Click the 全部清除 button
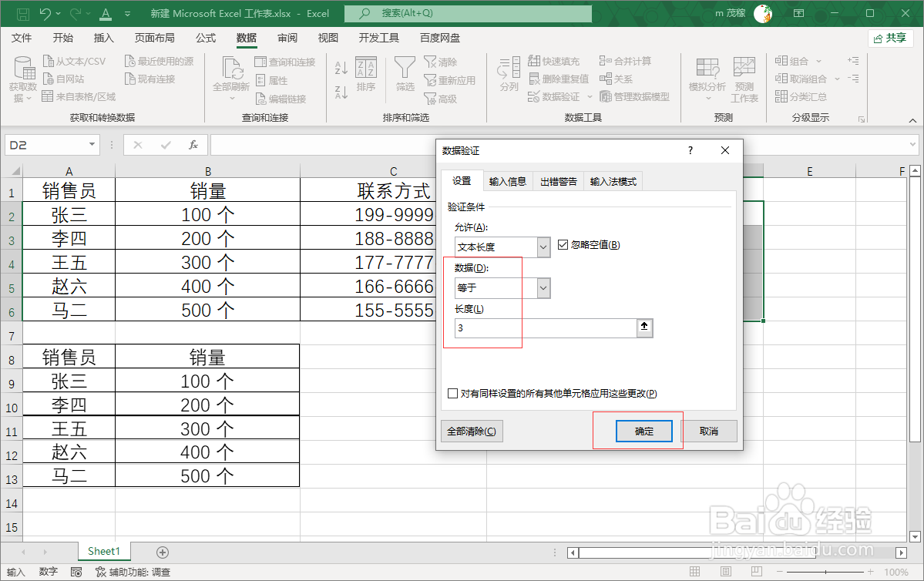Viewport: 924px width, 581px height. [x=471, y=431]
